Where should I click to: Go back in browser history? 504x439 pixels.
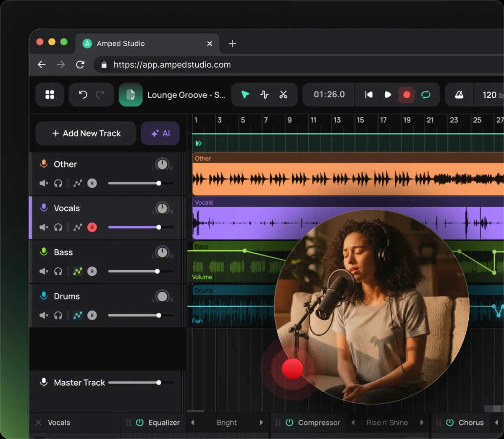pos(42,65)
